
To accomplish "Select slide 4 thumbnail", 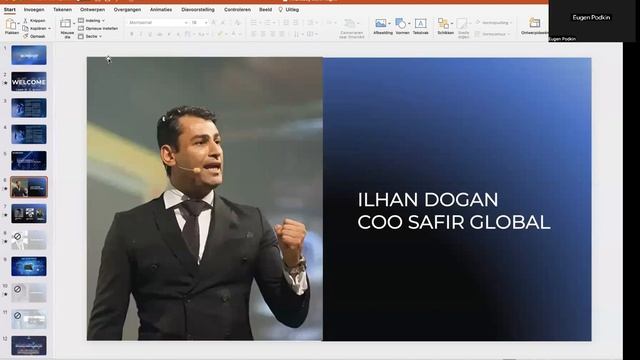I will point(29,134).
